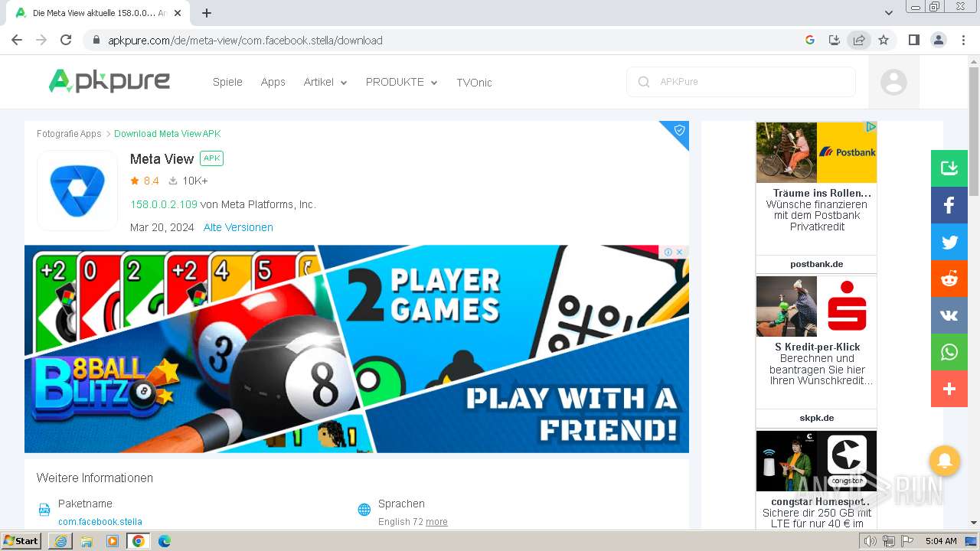Image resolution: width=980 pixels, height=551 pixels.
Task: Reload the page
Action: point(66,40)
